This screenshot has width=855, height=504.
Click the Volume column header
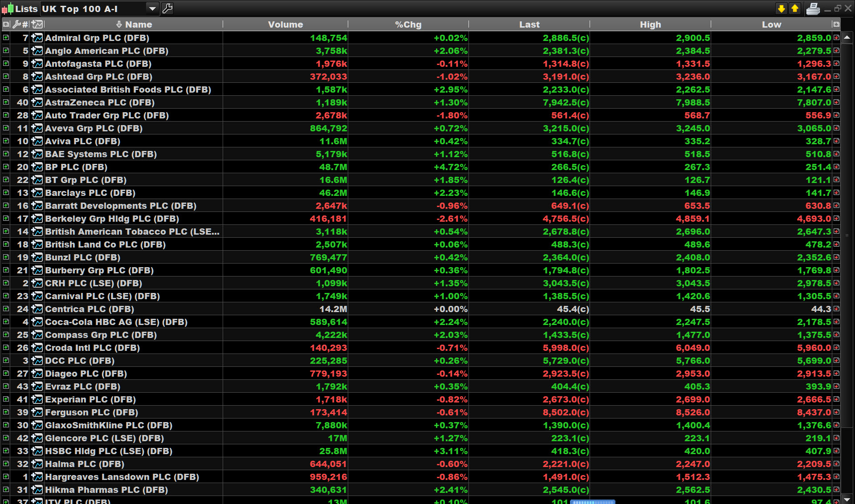[x=285, y=24]
